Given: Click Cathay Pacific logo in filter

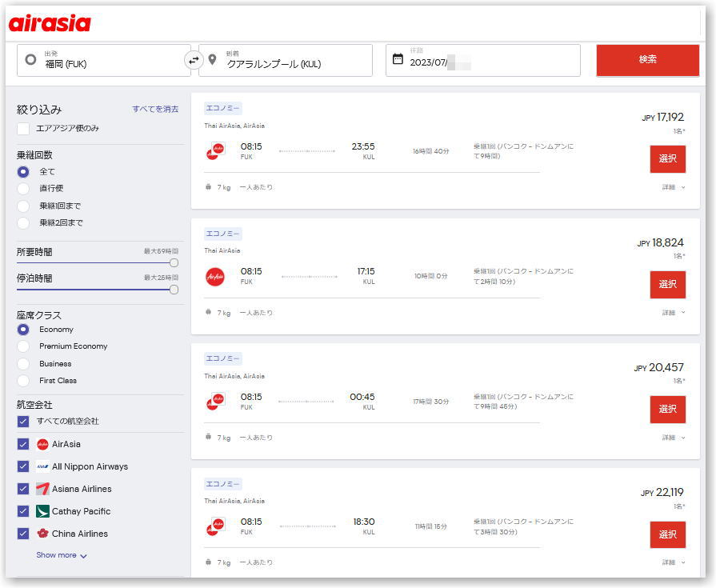Looking at the screenshot, I should pos(42,511).
